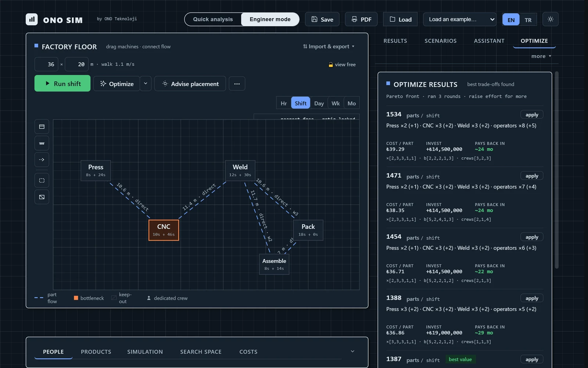Toggle the light theme sun icon
The image size is (588, 368).
(550, 19)
